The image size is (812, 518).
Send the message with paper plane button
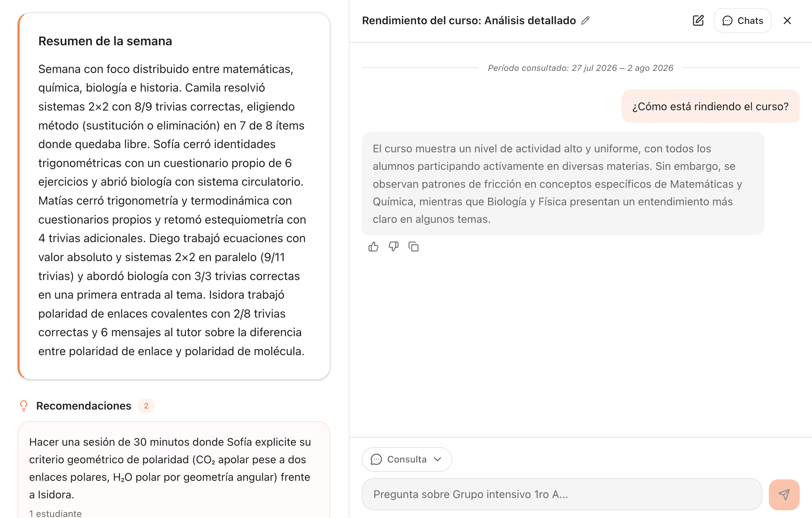(784, 494)
